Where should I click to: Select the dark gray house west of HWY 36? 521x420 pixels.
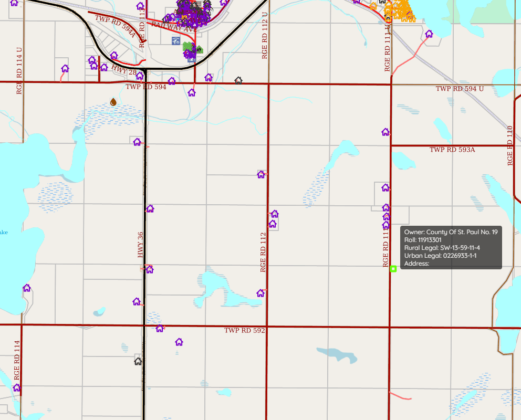138,361
